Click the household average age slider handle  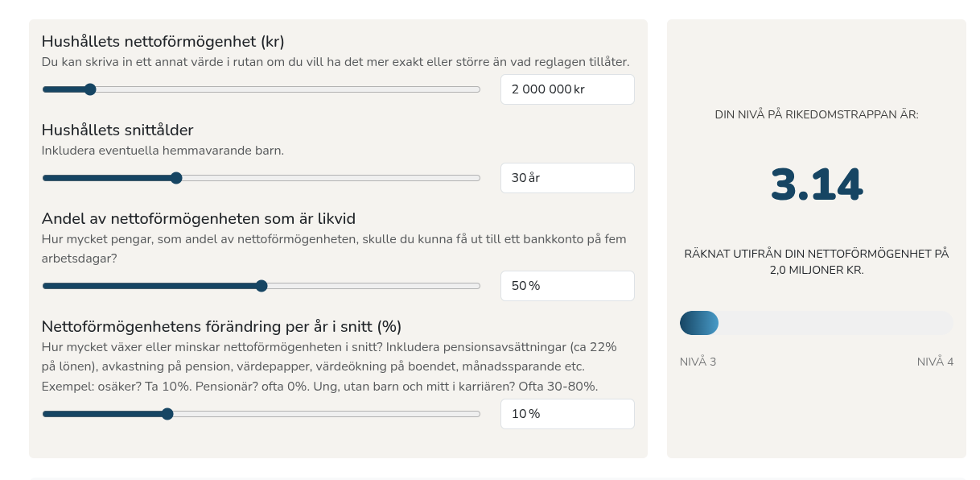(176, 178)
